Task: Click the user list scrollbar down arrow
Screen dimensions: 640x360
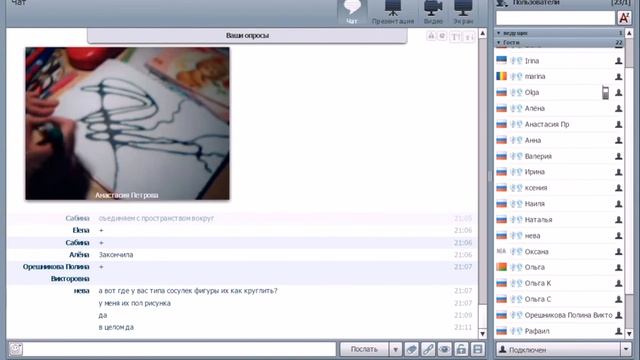Action: coord(629,333)
